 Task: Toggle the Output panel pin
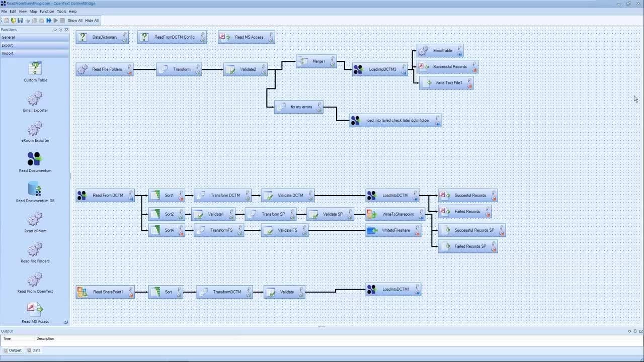point(635,331)
